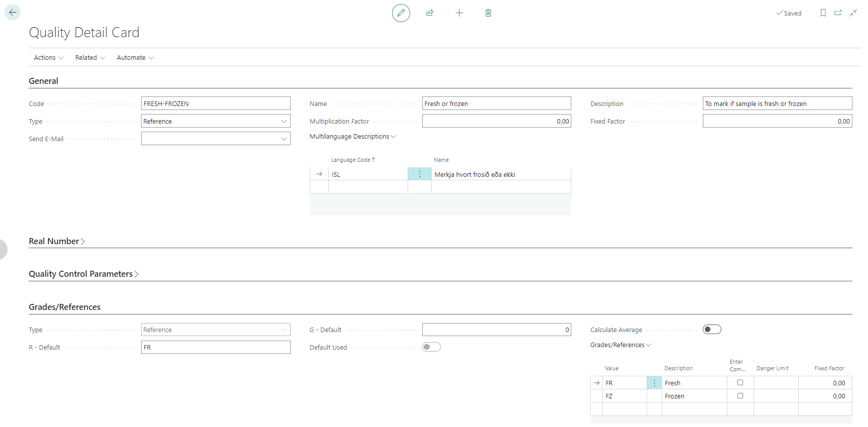Toggle the Calculate Average switch

[712, 330]
